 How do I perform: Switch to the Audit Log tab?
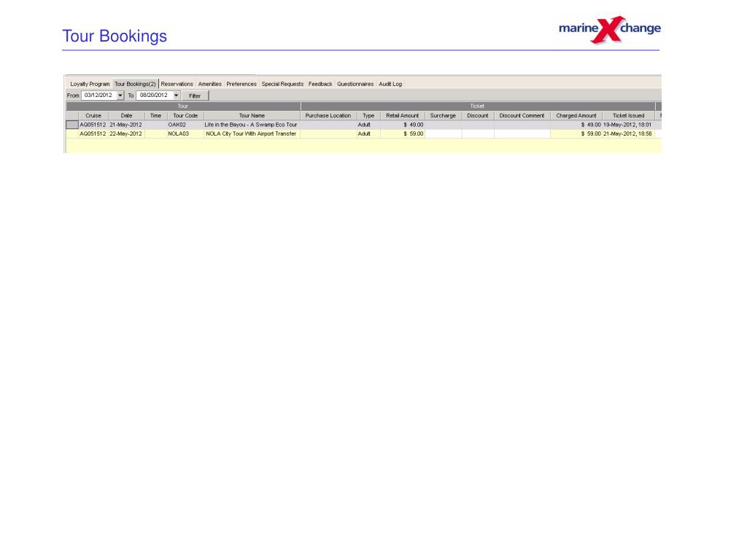[x=390, y=84]
